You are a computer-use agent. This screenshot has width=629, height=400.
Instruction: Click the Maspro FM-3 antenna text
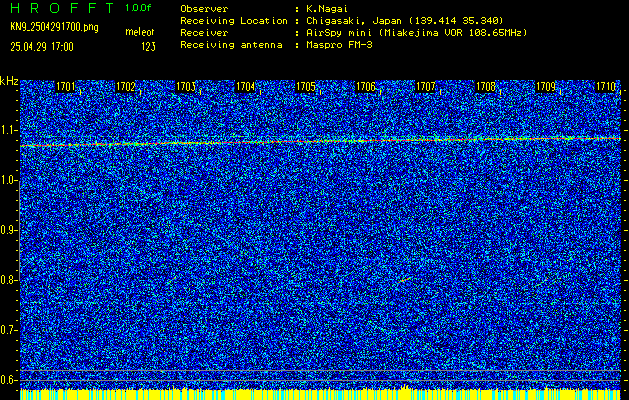[x=339, y=45]
